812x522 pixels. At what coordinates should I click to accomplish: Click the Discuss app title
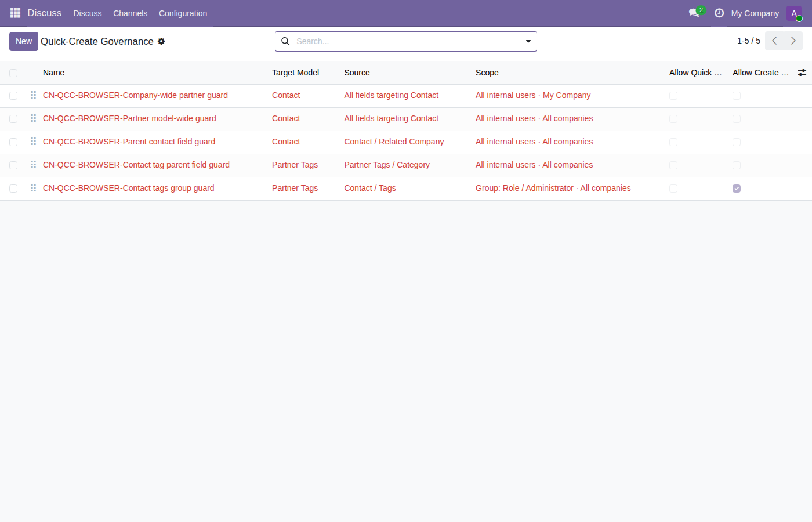45,13
